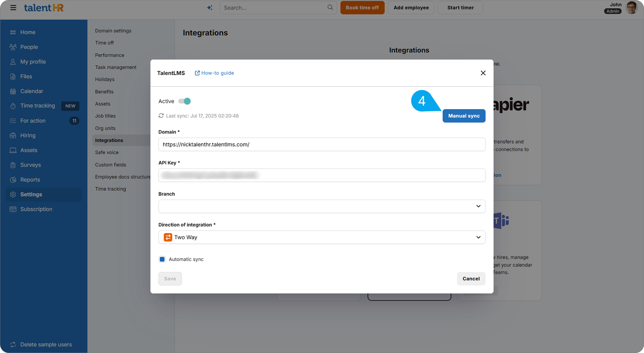Open Benefits settings
The height and width of the screenshot is (353, 644).
pyautogui.click(x=104, y=92)
